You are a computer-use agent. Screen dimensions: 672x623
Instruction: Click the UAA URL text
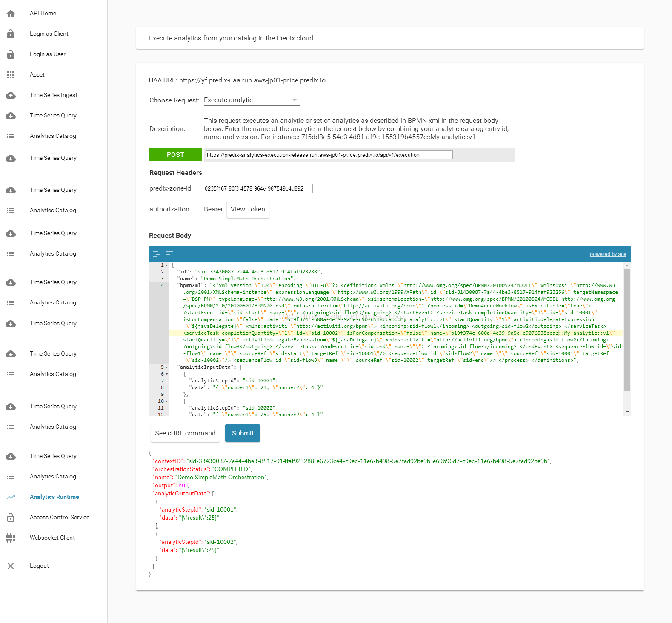[237, 80]
